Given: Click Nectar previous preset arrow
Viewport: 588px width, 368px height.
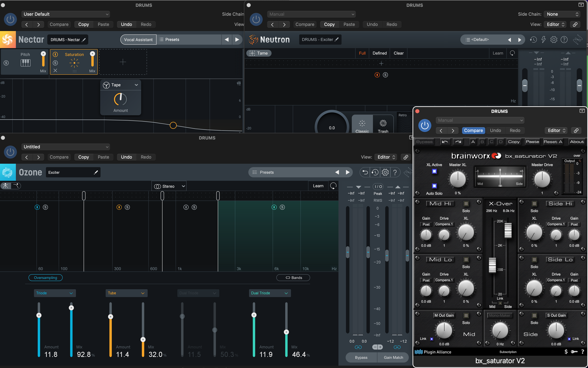Looking at the screenshot, I should coord(226,39).
